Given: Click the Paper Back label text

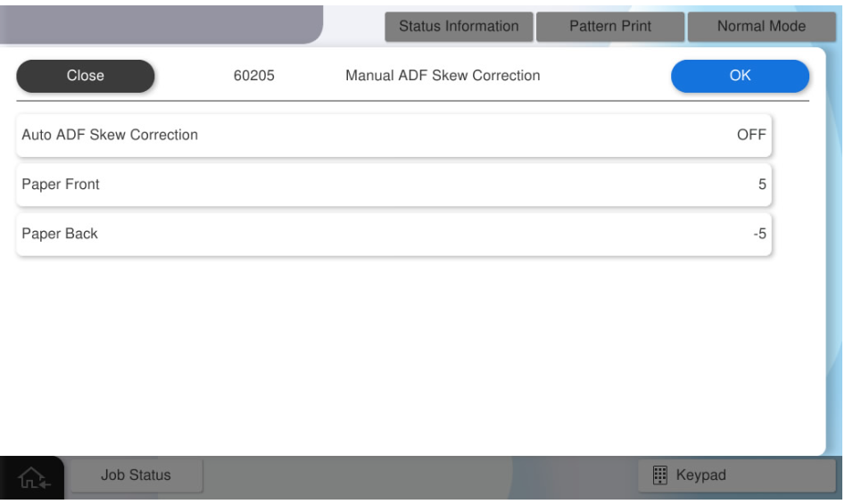Looking at the screenshot, I should tap(60, 234).
